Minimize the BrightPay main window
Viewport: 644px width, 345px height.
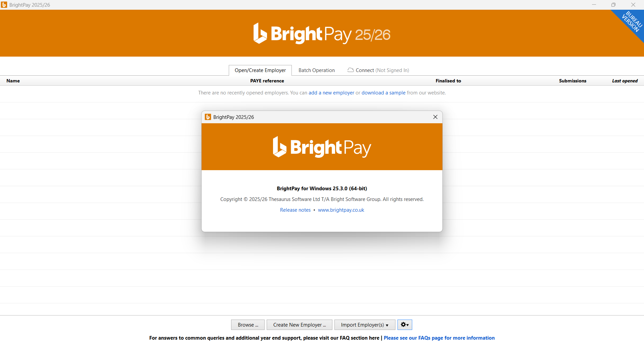[594, 5]
